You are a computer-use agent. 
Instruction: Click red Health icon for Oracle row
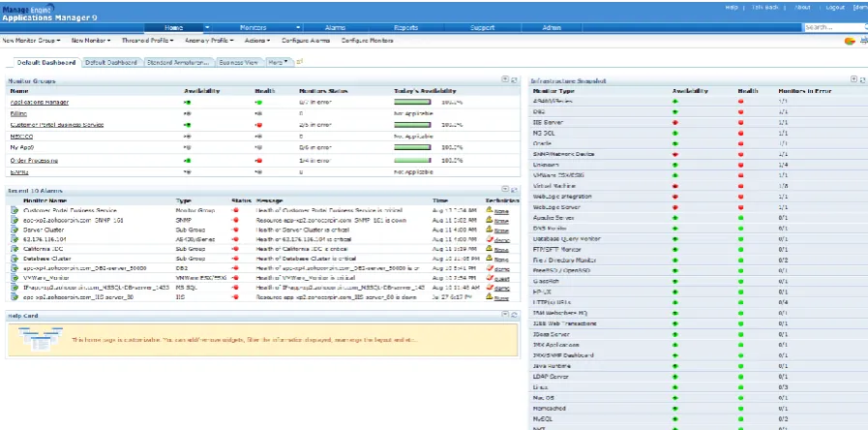[x=740, y=143]
